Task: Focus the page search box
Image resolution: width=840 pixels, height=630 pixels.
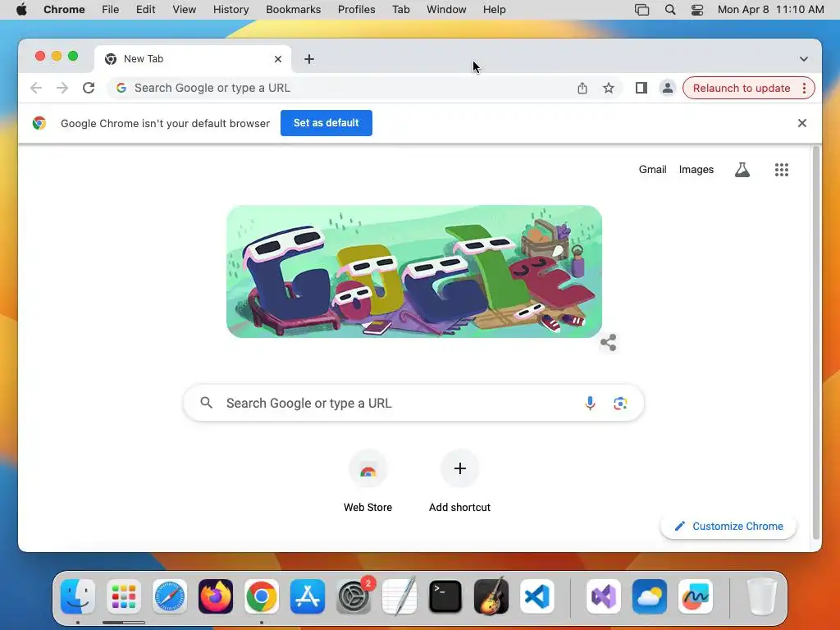Action: pos(413,403)
